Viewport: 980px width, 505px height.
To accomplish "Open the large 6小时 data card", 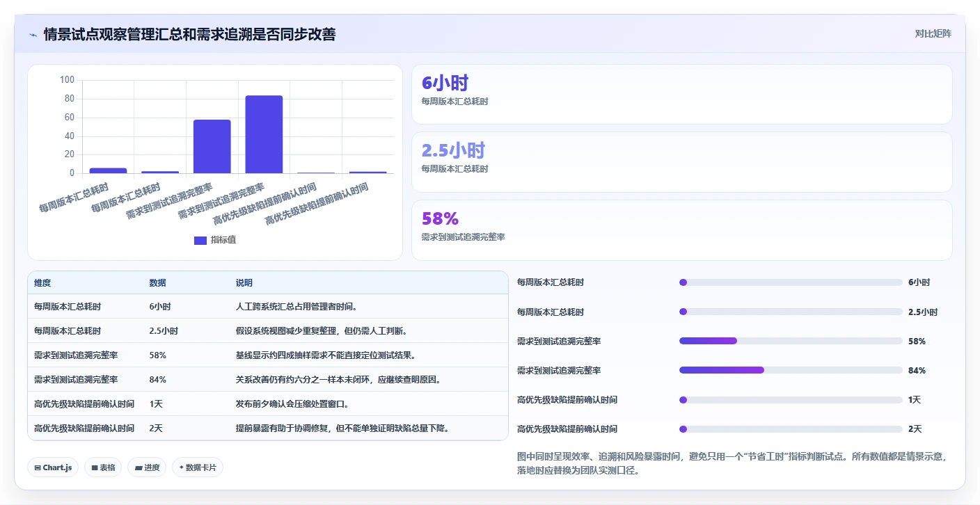I will (681, 94).
